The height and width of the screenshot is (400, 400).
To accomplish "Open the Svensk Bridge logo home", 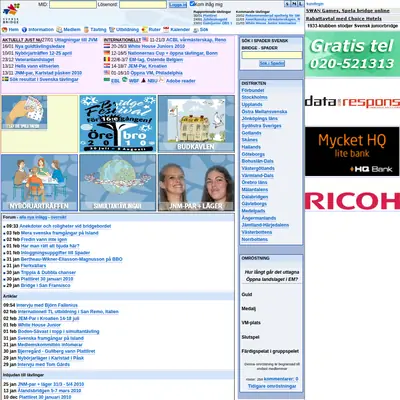I will 11,13.
